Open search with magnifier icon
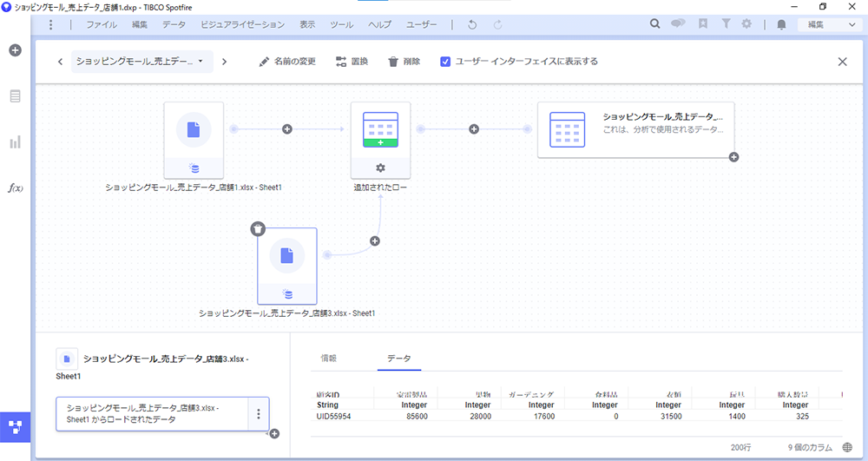This screenshot has width=868, height=461. pos(654,23)
